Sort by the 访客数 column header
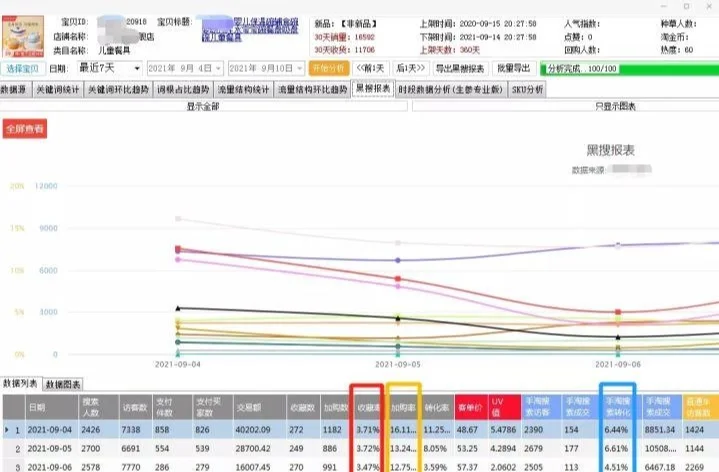719x472 pixels. click(x=135, y=407)
